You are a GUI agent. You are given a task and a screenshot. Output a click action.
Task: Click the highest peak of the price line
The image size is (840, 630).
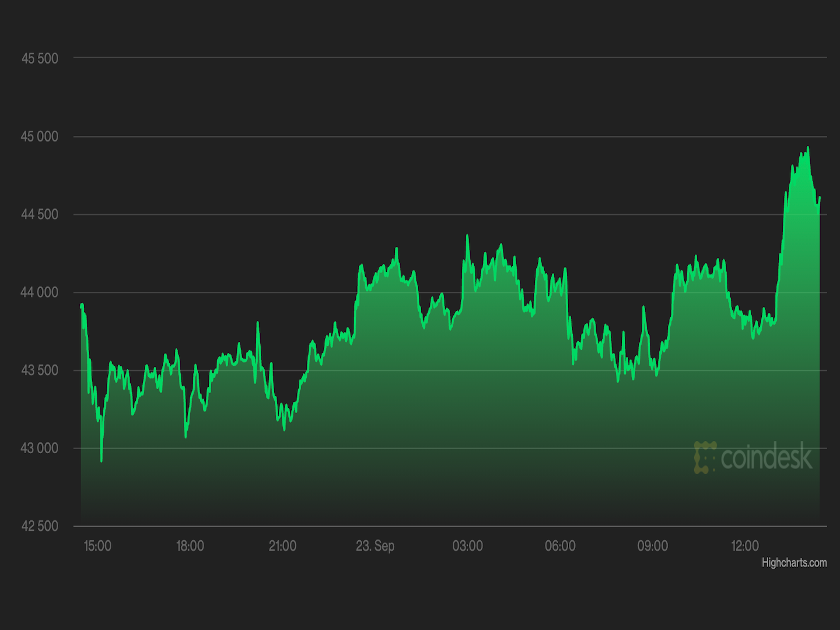click(x=808, y=147)
